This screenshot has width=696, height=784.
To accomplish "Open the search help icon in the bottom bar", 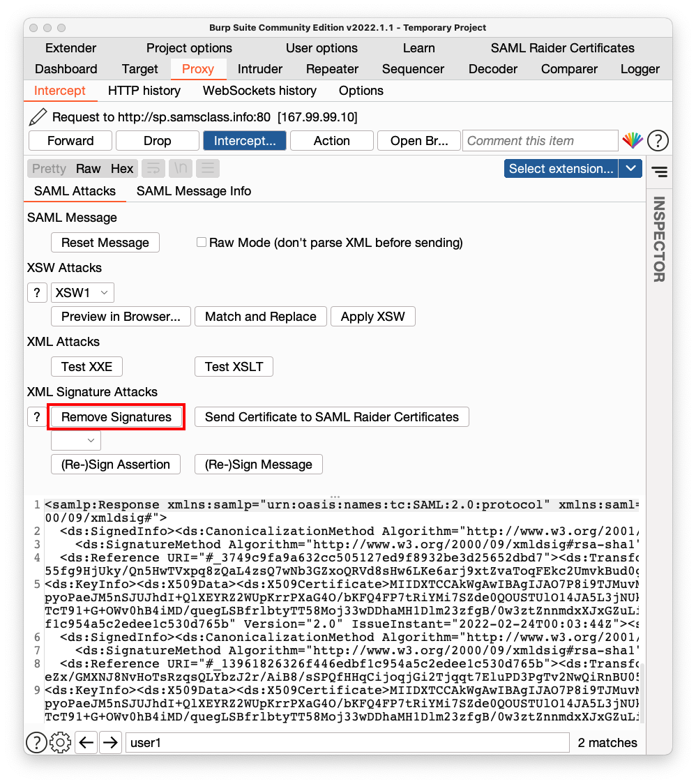I will pyautogui.click(x=36, y=743).
